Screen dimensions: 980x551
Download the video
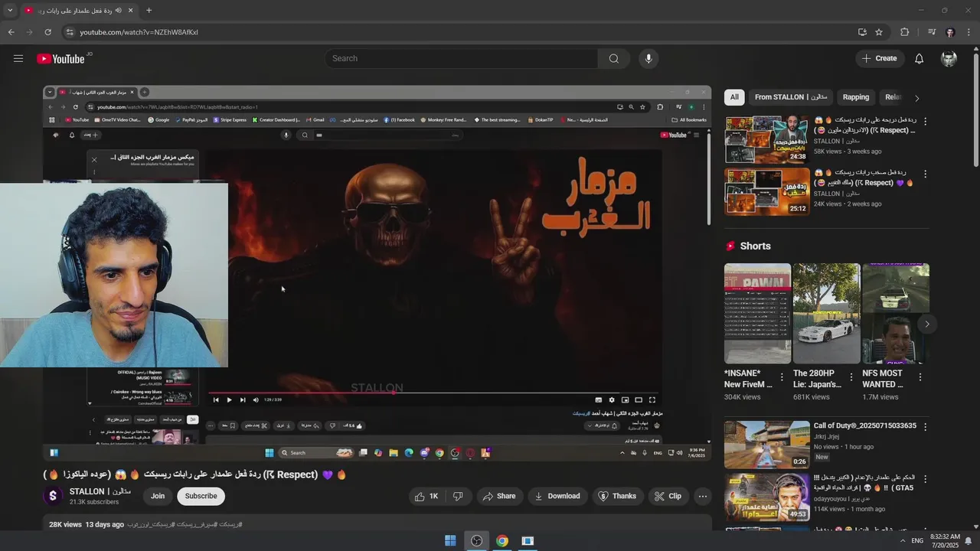pos(557,496)
